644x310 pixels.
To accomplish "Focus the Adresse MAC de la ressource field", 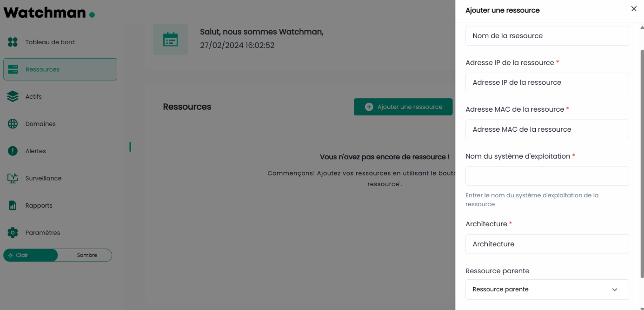I will 547,129.
